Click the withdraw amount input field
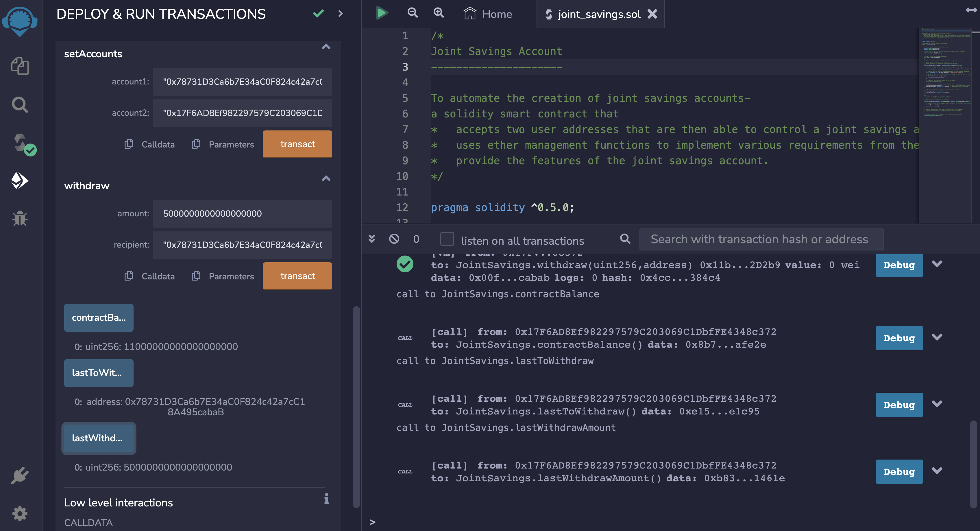980x531 pixels. 242,213
